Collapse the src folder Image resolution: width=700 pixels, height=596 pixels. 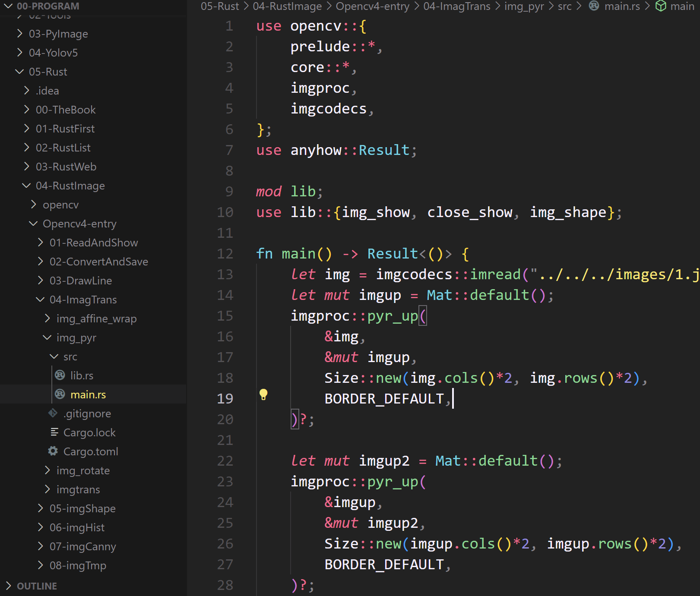54,356
